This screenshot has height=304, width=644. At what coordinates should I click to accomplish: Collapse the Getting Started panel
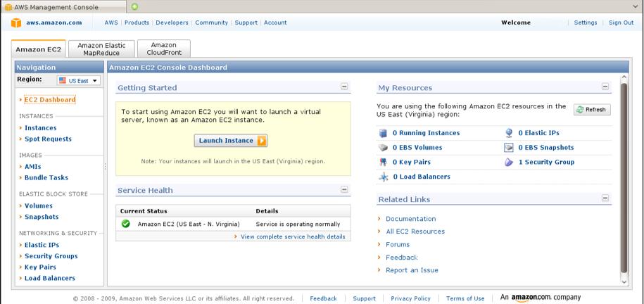(344, 87)
